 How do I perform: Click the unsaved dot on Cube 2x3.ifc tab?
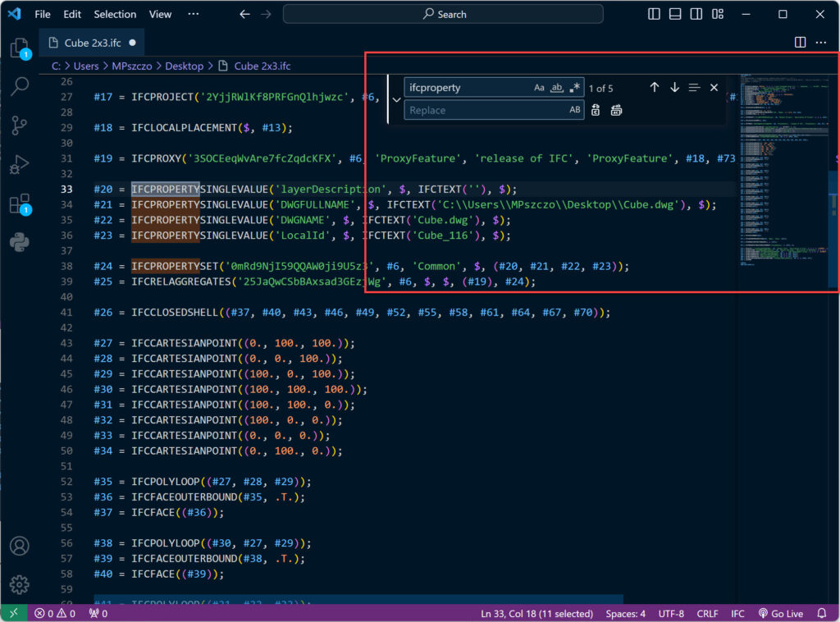pos(132,43)
